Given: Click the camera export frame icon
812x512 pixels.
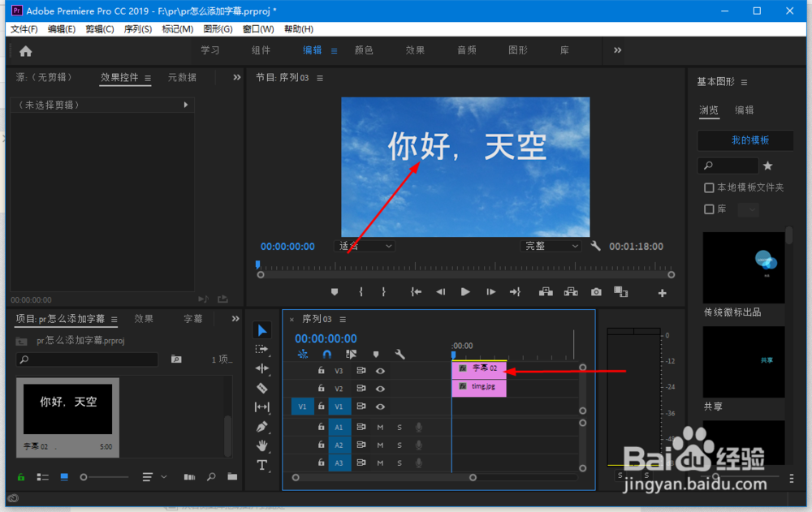Looking at the screenshot, I should tap(596, 292).
